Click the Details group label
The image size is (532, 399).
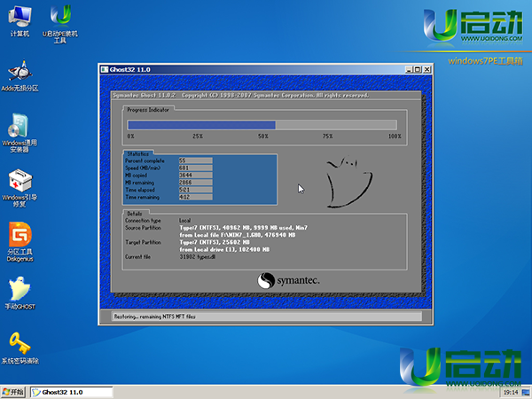coord(135,214)
